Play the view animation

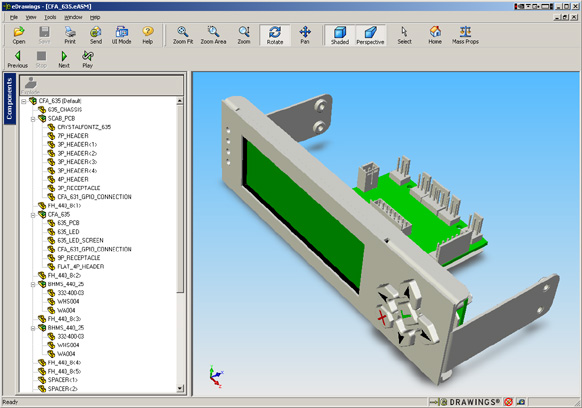[88, 59]
